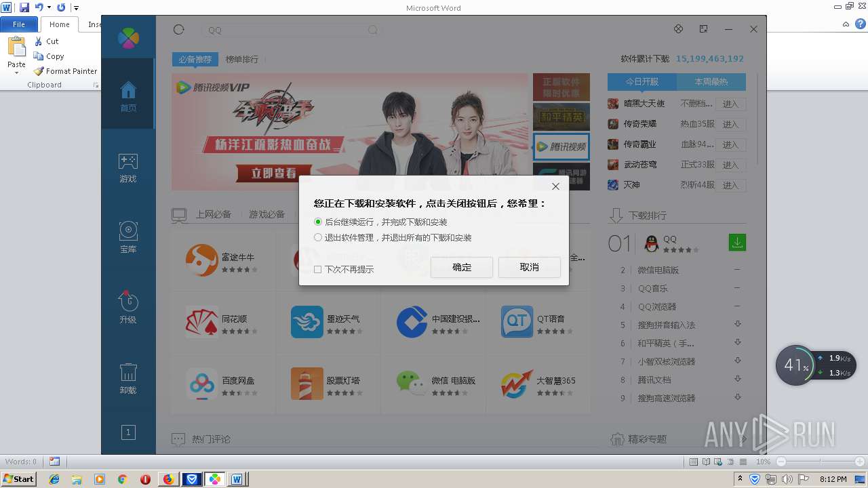Open 富途牛牛 app icon
The image size is (868, 488).
tap(201, 260)
